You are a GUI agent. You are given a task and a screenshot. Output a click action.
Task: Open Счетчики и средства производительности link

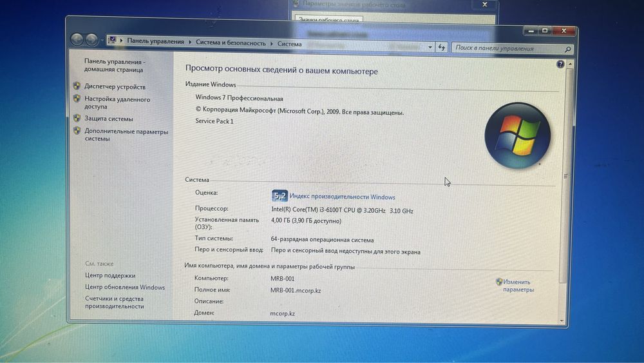(x=115, y=302)
